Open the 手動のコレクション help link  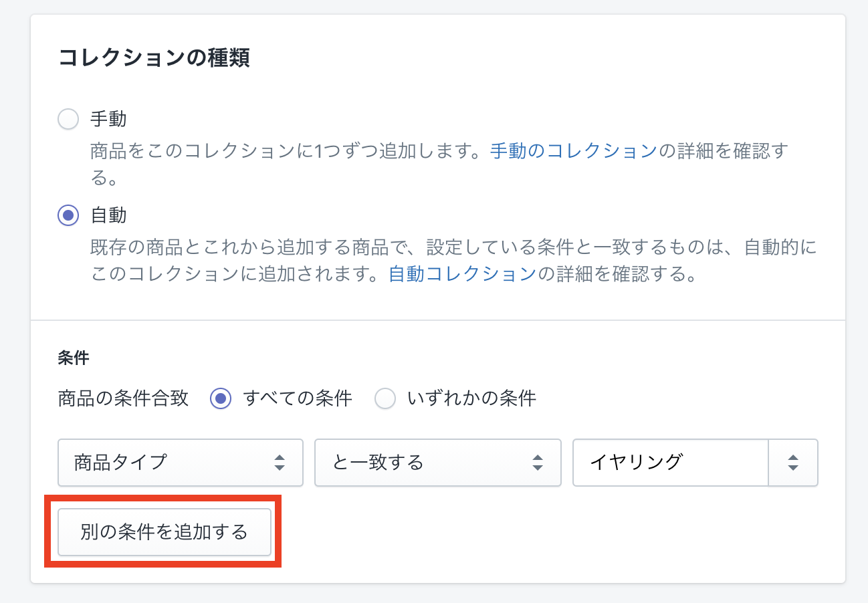[x=573, y=150]
